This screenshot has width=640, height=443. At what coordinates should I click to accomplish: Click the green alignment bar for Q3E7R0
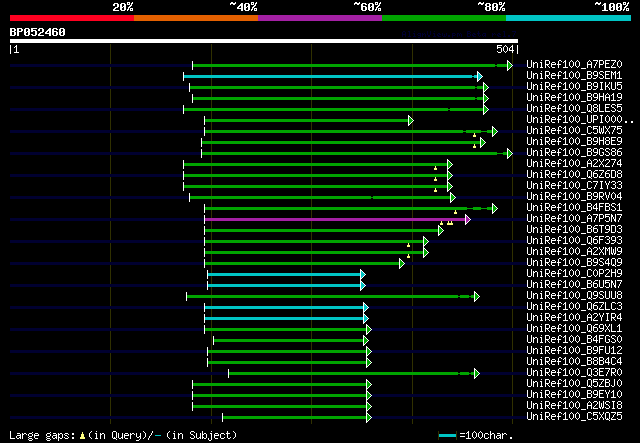(x=354, y=374)
